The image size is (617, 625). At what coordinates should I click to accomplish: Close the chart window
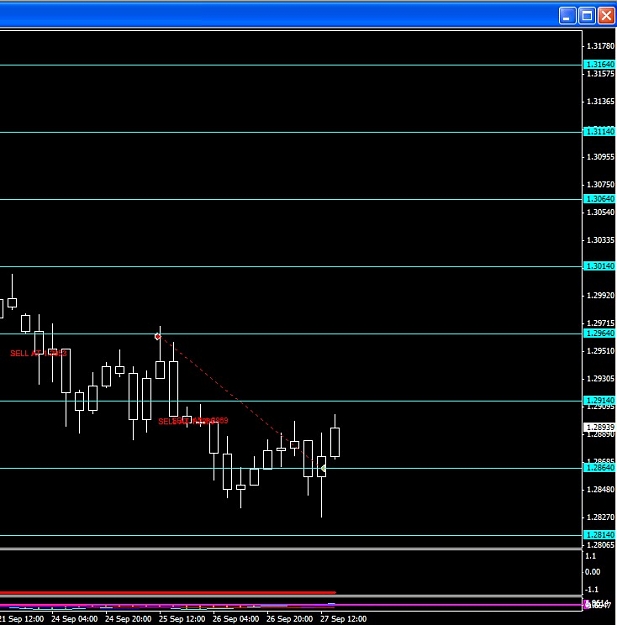click(x=606, y=16)
